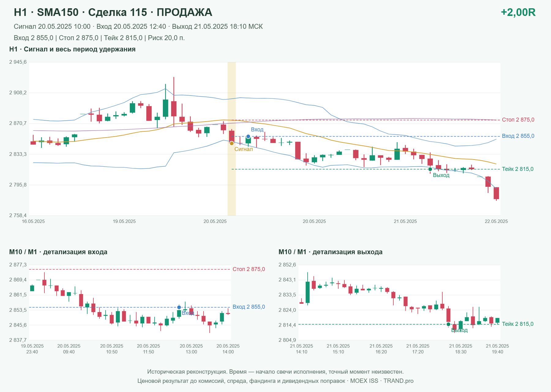Click the 'MOEX ISS · TRAND.pro' footer text
This screenshot has width=551, height=392.
point(382,381)
